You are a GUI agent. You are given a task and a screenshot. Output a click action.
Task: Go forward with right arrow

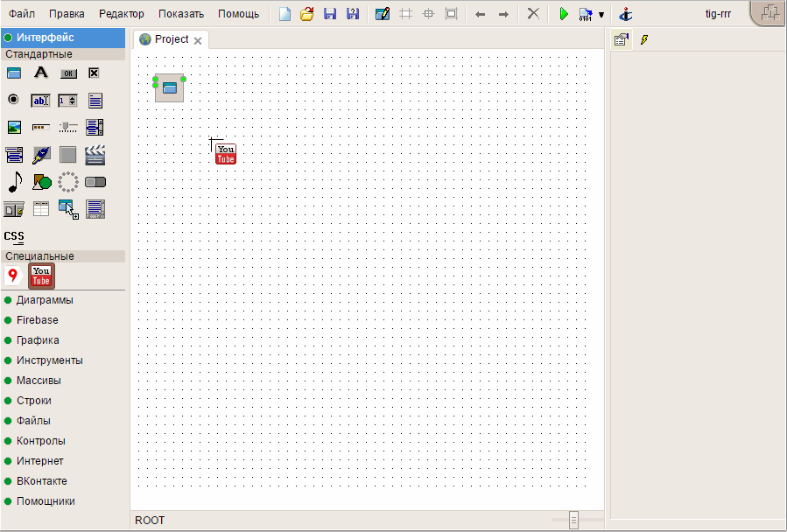click(503, 15)
